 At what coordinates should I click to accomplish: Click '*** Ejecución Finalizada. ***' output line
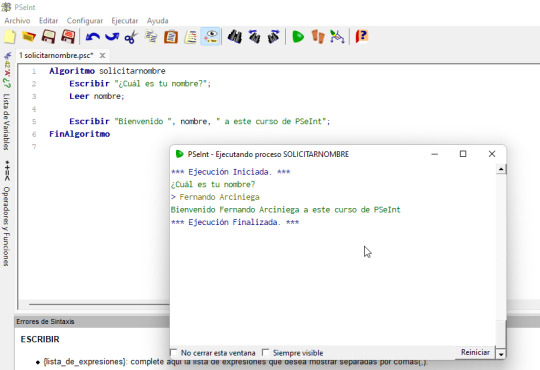[235, 222]
